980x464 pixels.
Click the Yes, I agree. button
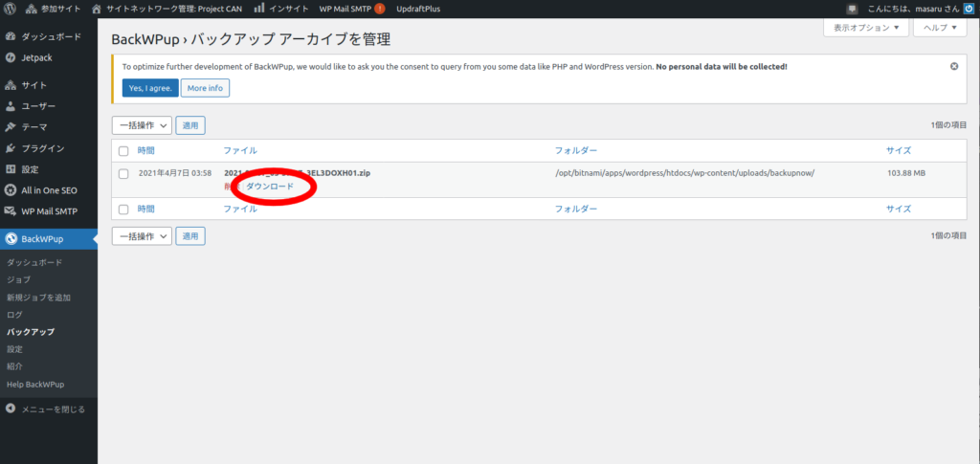[148, 88]
